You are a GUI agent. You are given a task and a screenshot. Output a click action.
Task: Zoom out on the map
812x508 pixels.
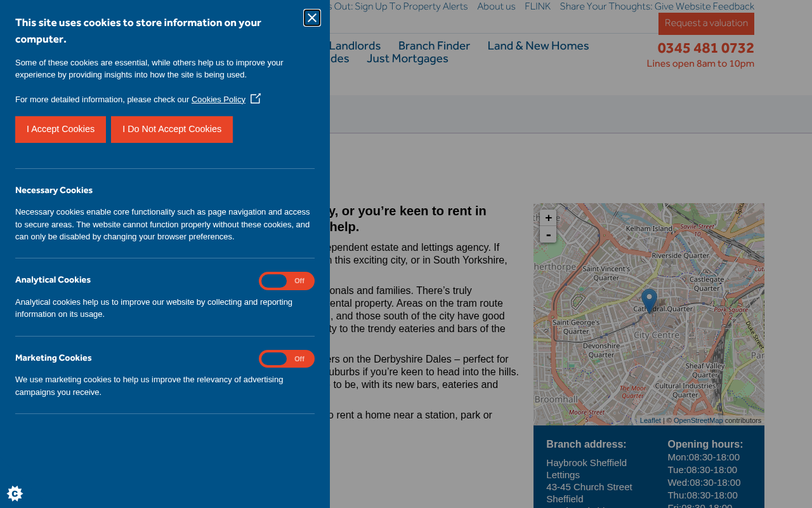tap(548, 234)
